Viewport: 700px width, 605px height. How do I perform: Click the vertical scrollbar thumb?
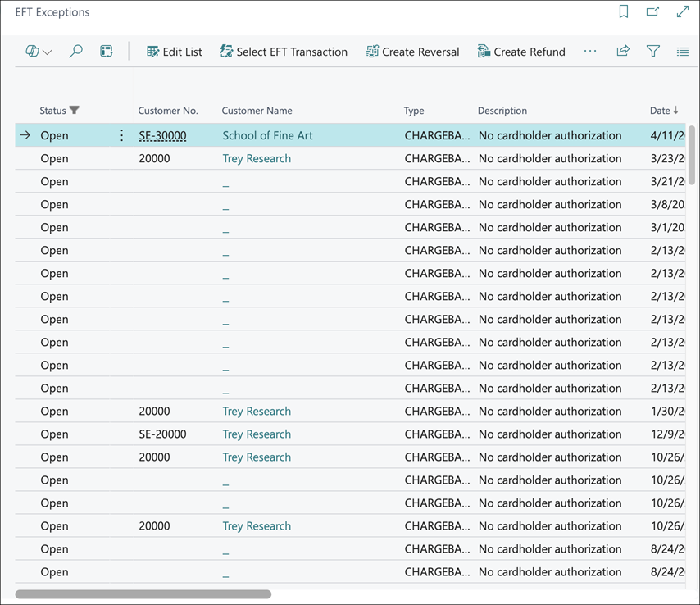click(692, 155)
